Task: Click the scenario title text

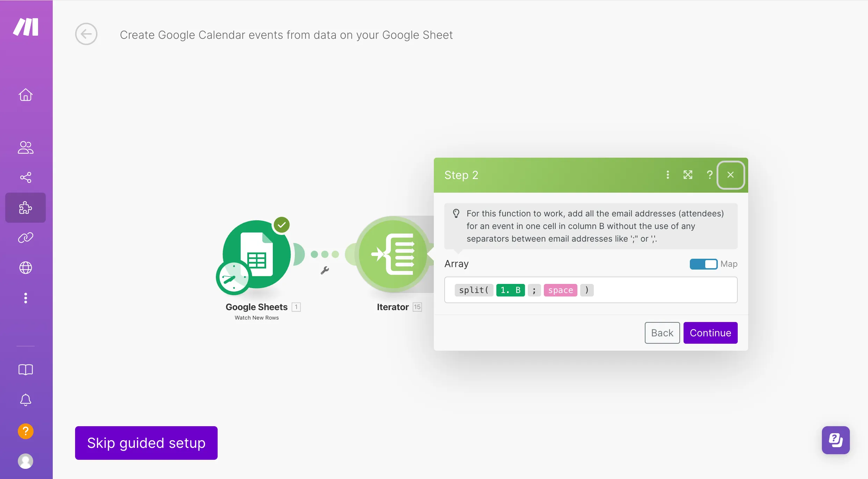Action: (286, 35)
